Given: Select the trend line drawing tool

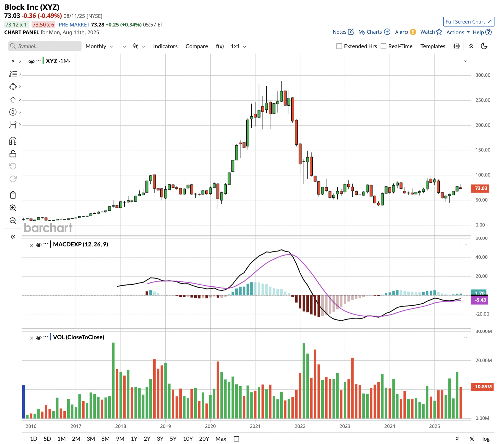Looking at the screenshot, I should click(13, 61).
